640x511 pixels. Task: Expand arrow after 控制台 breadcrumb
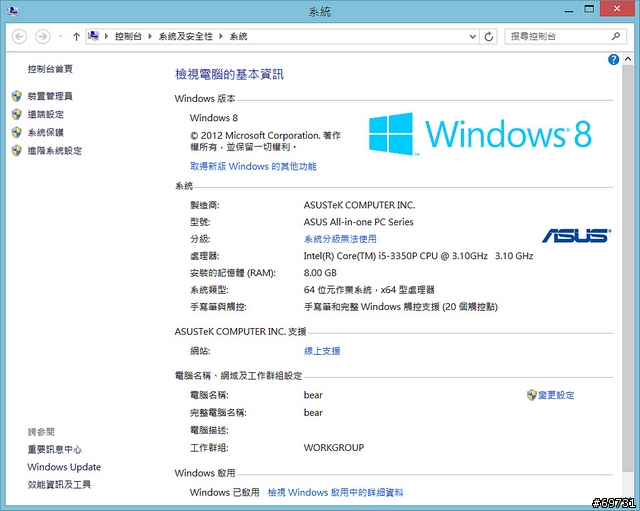click(x=150, y=36)
